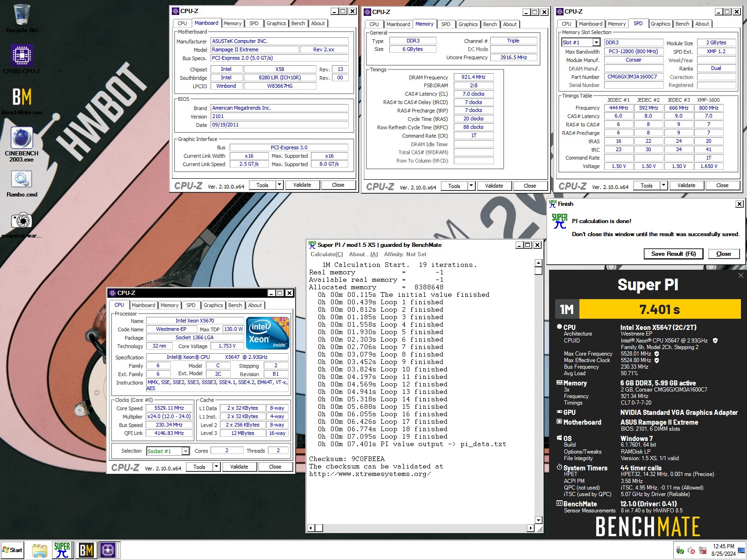Click Super PI vertical scrollbar up arrow
The width and height of the screenshot is (747, 560).
[538, 263]
